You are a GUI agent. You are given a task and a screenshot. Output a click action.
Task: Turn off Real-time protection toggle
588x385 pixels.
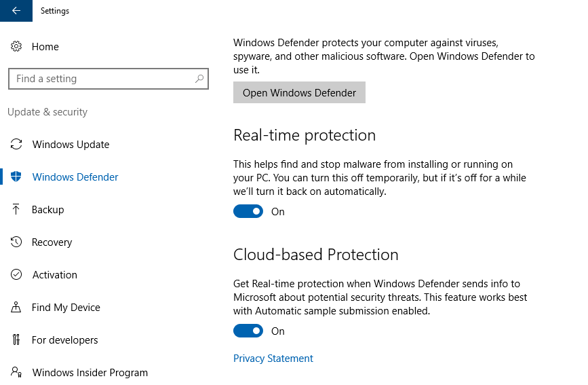(x=248, y=211)
